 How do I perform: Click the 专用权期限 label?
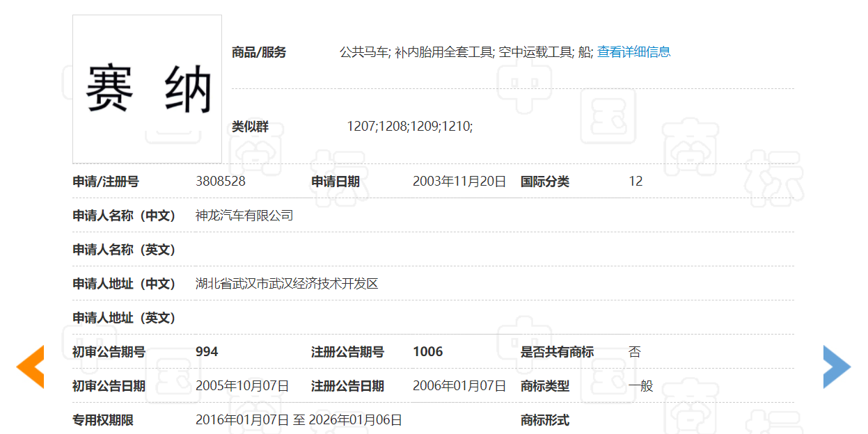[x=103, y=420]
